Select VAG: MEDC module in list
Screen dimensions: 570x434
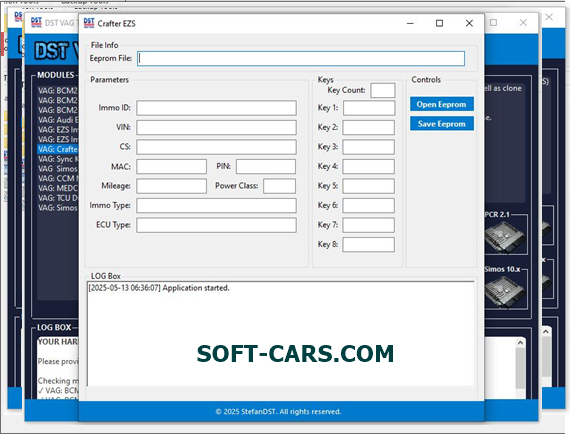pyautogui.click(x=57, y=188)
